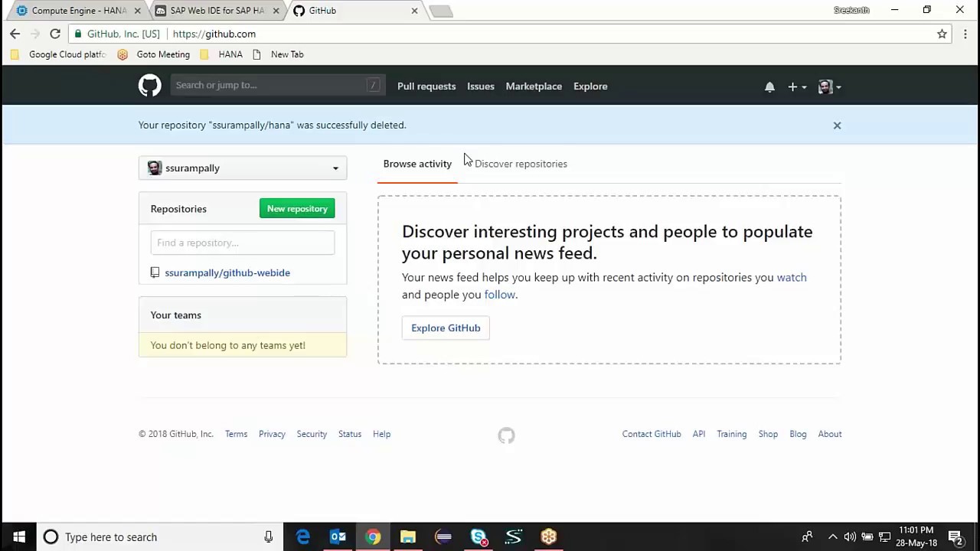Open the Google Cloud platform bookmark
The height and width of the screenshot is (551, 980).
point(58,54)
